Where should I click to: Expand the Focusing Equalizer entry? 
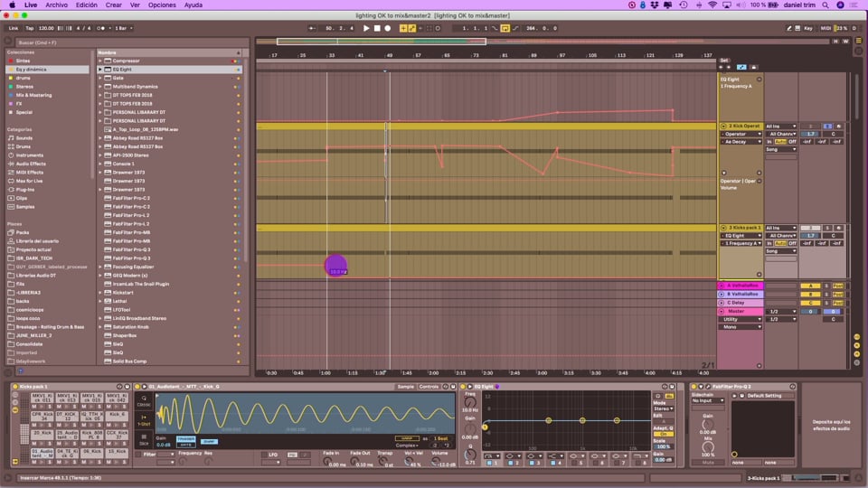point(100,267)
